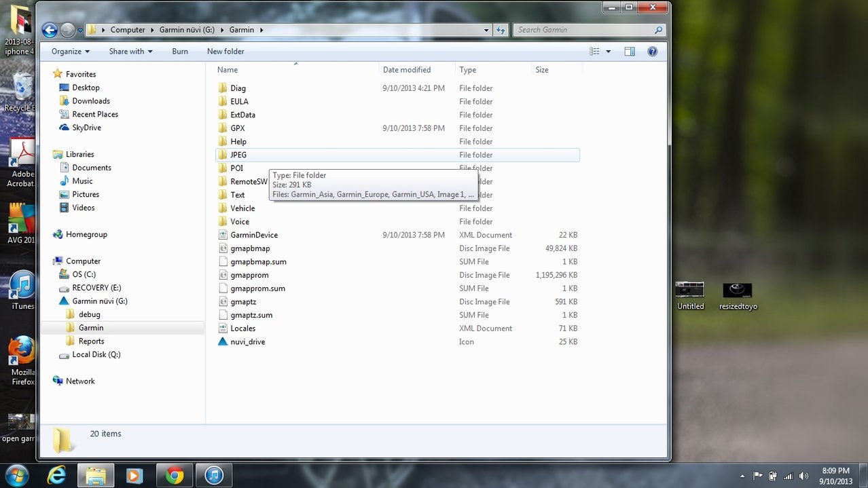The width and height of the screenshot is (868, 488).
Task: Select the GarminDevice XML file icon
Action: (x=223, y=235)
